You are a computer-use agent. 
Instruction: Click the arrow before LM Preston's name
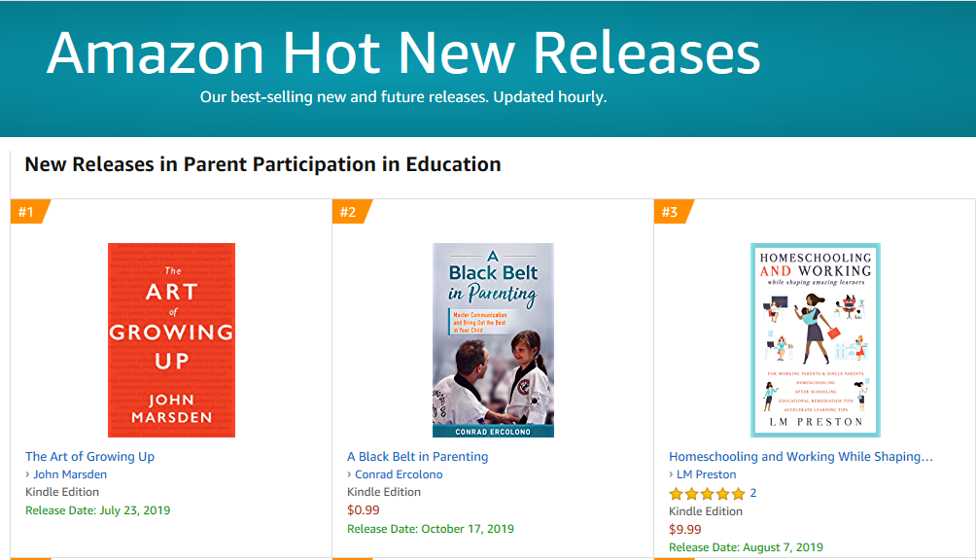coord(672,474)
